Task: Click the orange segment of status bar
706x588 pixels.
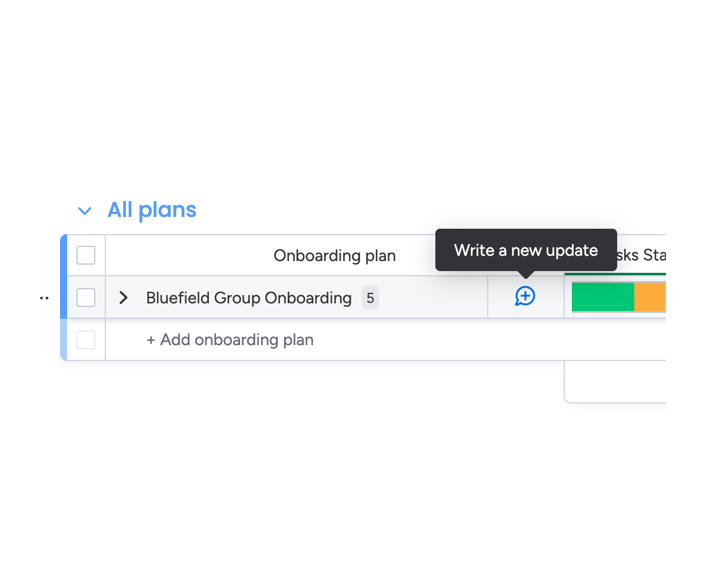Action: 650,297
